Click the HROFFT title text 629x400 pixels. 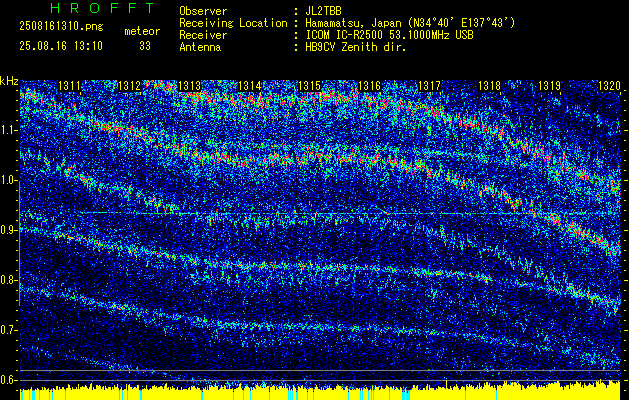pyautogui.click(x=102, y=8)
